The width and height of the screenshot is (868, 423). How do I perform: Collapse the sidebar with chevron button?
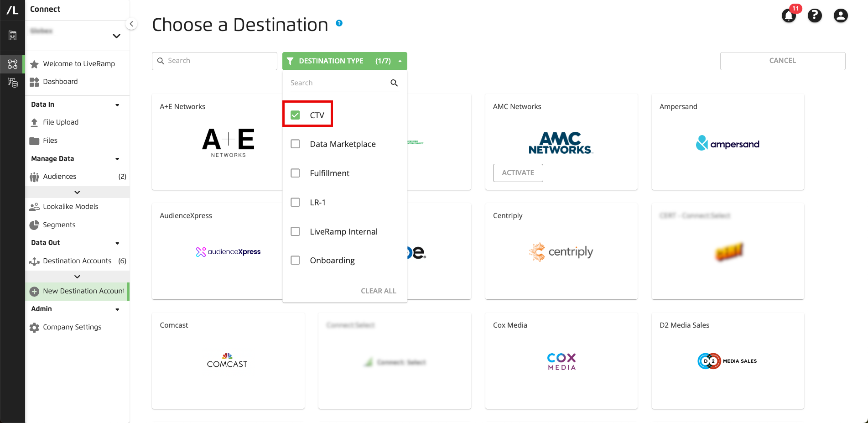click(131, 24)
